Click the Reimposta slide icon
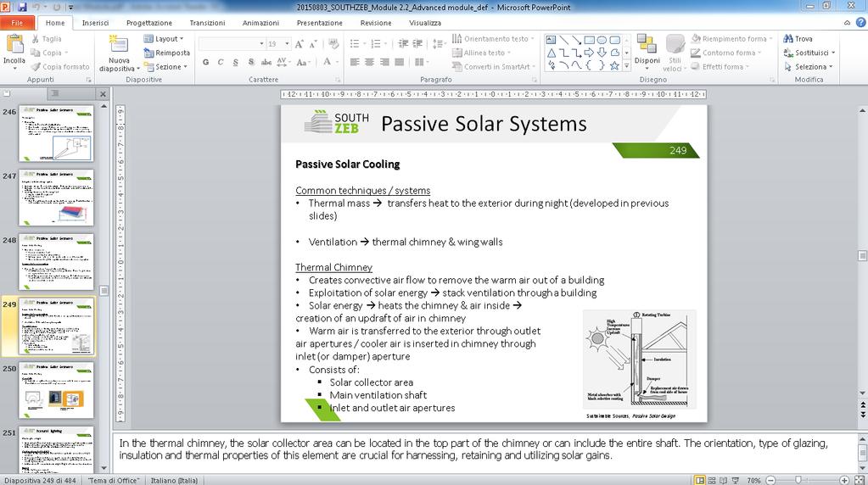This screenshot has height=485, width=868. pyautogui.click(x=148, y=53)
